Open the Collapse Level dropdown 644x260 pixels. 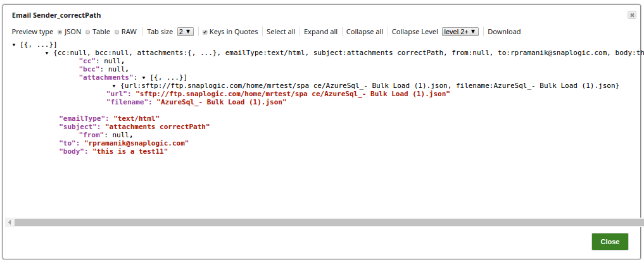point(460,32)
